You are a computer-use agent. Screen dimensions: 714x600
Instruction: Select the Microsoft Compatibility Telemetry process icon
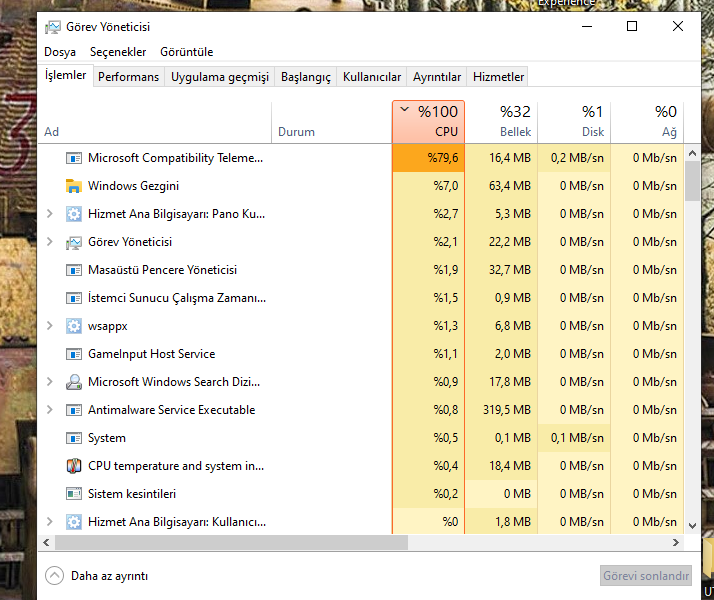74,158
